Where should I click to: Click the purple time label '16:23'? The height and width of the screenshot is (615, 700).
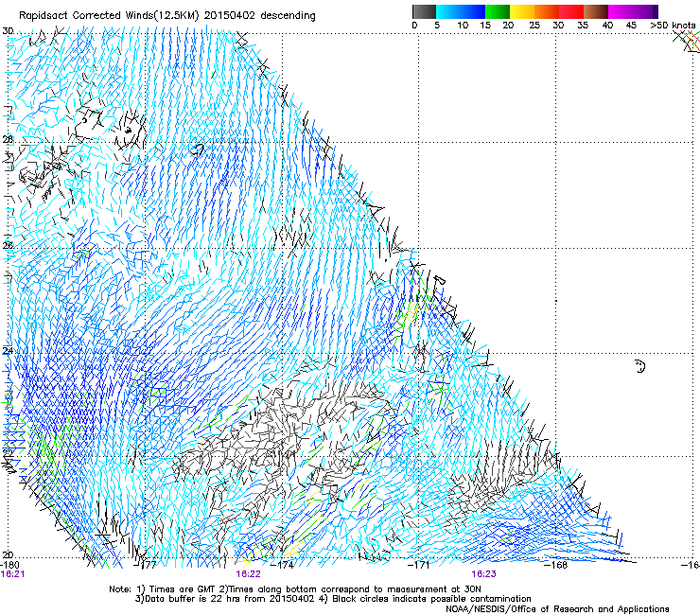click(x=483, y=574)
